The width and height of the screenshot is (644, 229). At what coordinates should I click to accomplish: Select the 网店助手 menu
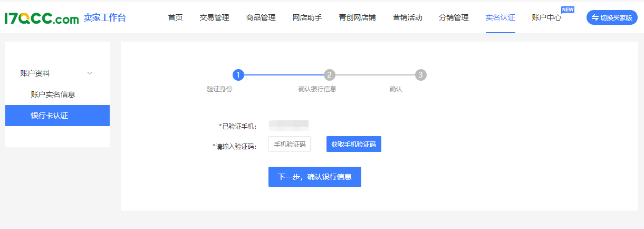[307, 18]
